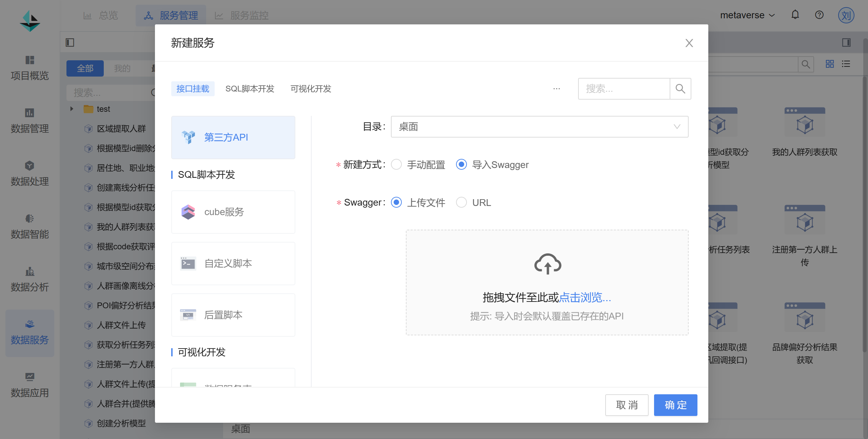The image size is (868, 439).
Task: Select the 全部 filter tab
Action: 85,68
